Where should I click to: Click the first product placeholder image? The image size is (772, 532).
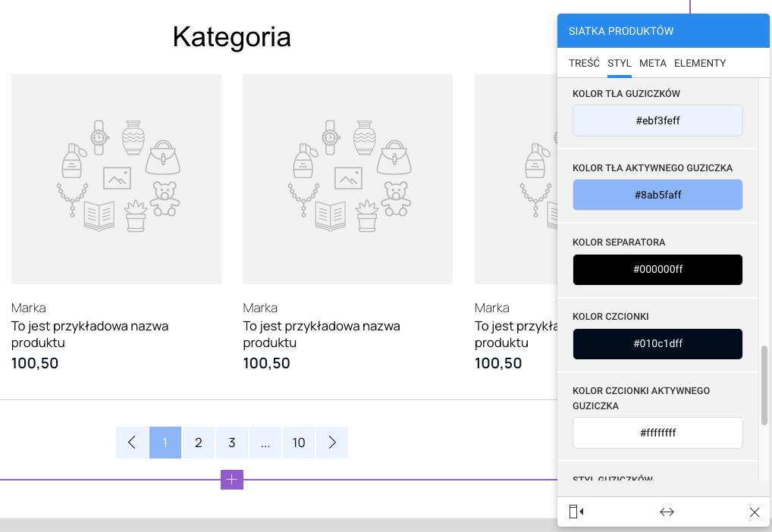click(116, 179)
